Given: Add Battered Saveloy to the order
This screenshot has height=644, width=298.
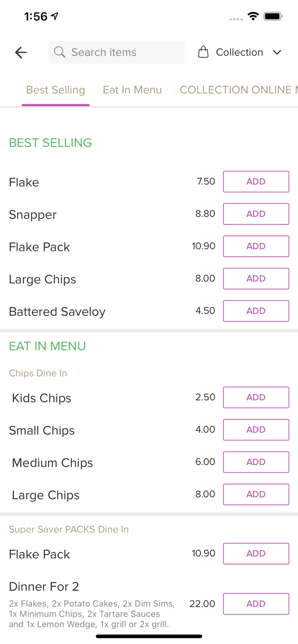Looking at the screenshot, I should click(x=256, y=311).
